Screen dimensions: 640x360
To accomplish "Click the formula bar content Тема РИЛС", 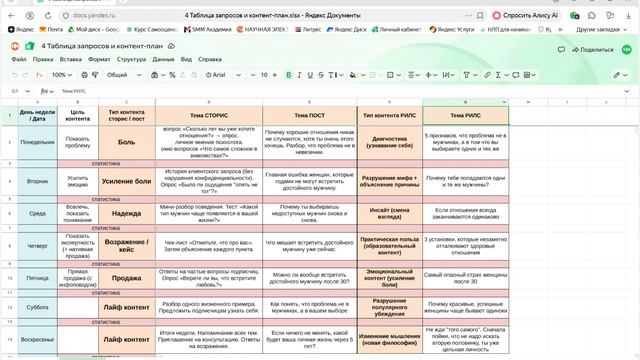I will pyautogui.click(x=74, y=91).
